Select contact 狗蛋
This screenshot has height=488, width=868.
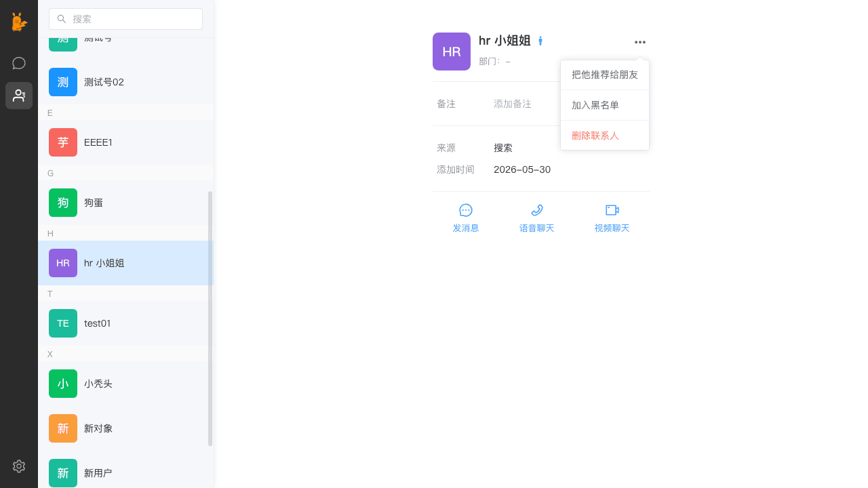(x=125, y=203)
